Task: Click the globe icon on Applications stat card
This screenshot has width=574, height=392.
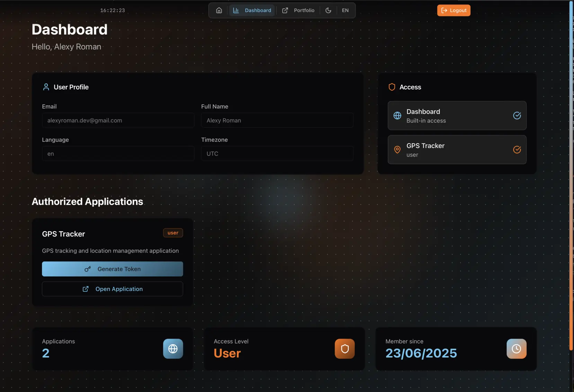Action: click(173, 349)
